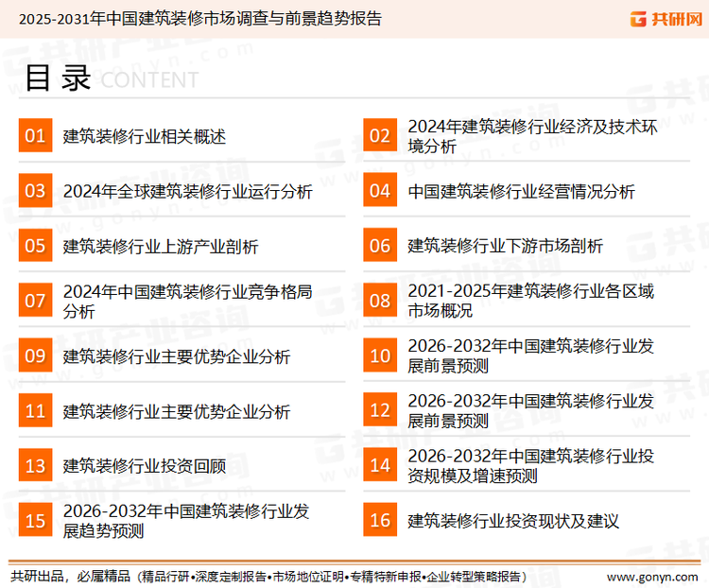Click the orange 06 number badge
This screenshot has height=588, width=709.
(380, 246)
